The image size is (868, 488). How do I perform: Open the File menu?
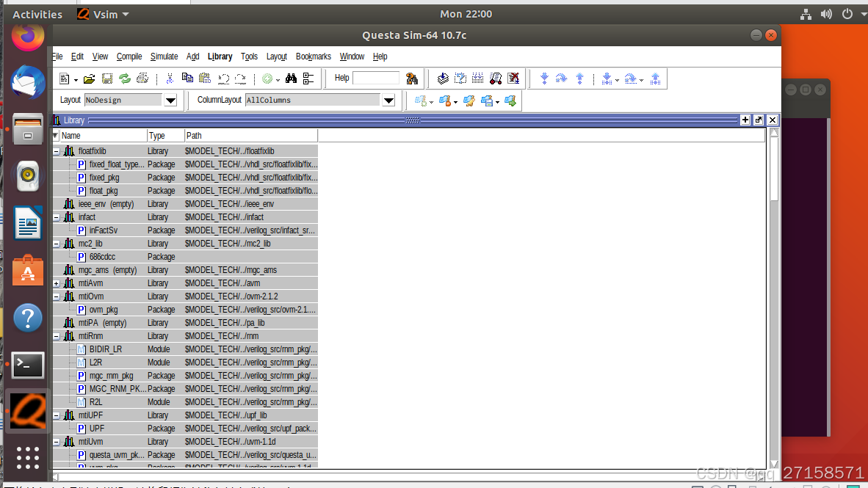click(57, 57)
